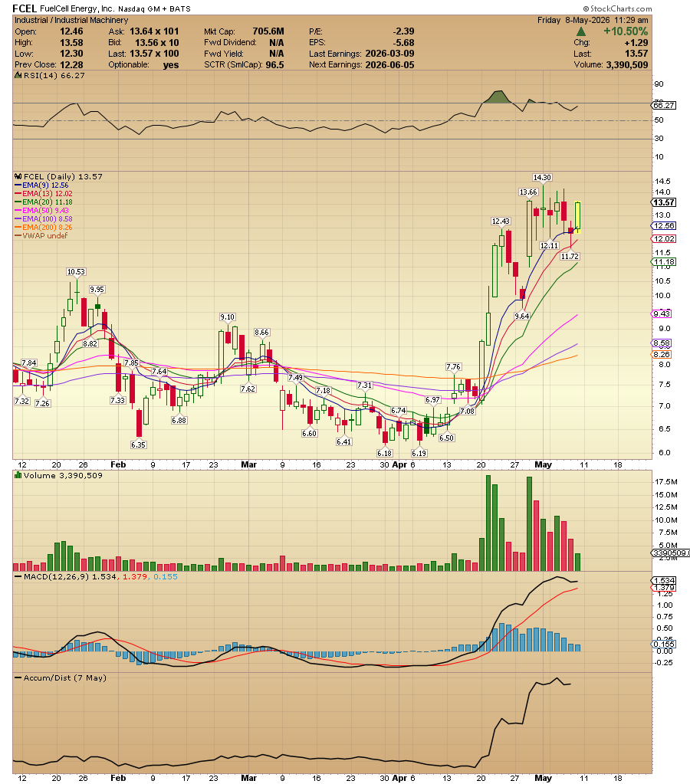Click the May label on bottom date axis
690x784 pixels.
pyautogui.click(x=544, y=778)
